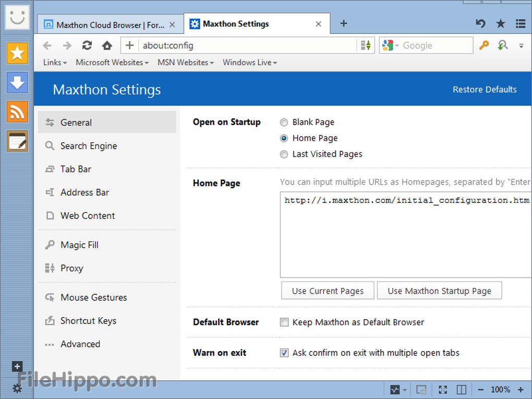Open the SkyNote notepad sidebar icon

click(x=17, y=141)
